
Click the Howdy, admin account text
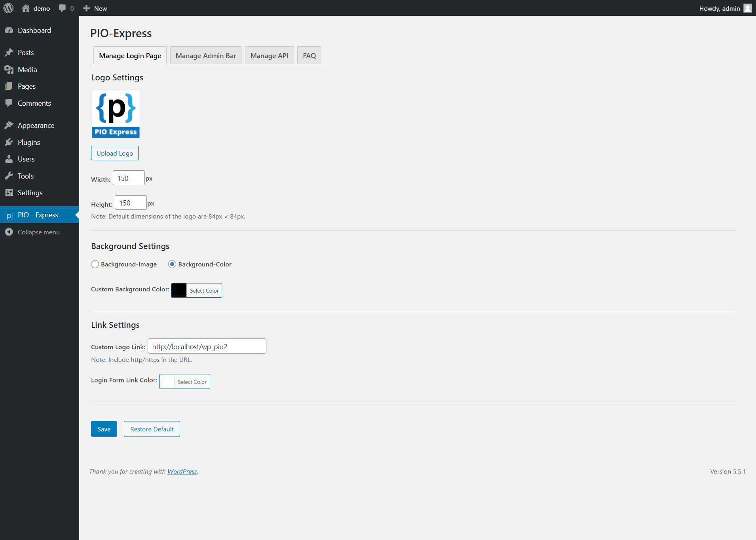(x=720, y=8)
